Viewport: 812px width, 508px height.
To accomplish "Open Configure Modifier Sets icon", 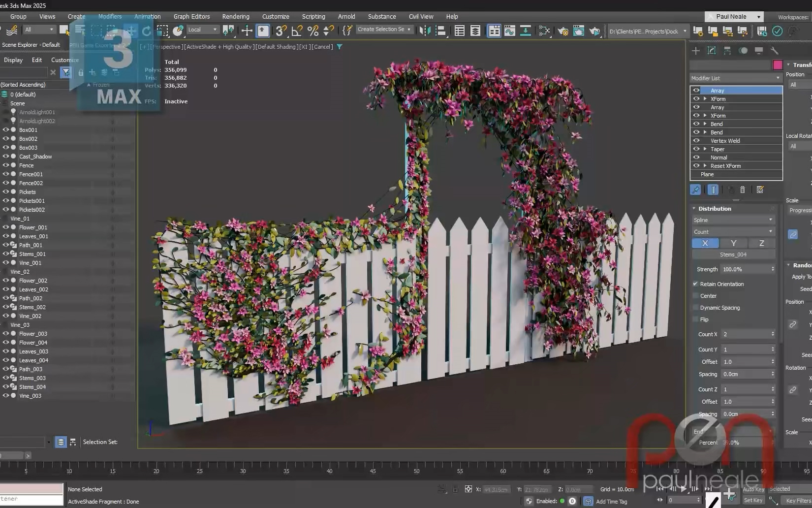I will tap(760, 190).
